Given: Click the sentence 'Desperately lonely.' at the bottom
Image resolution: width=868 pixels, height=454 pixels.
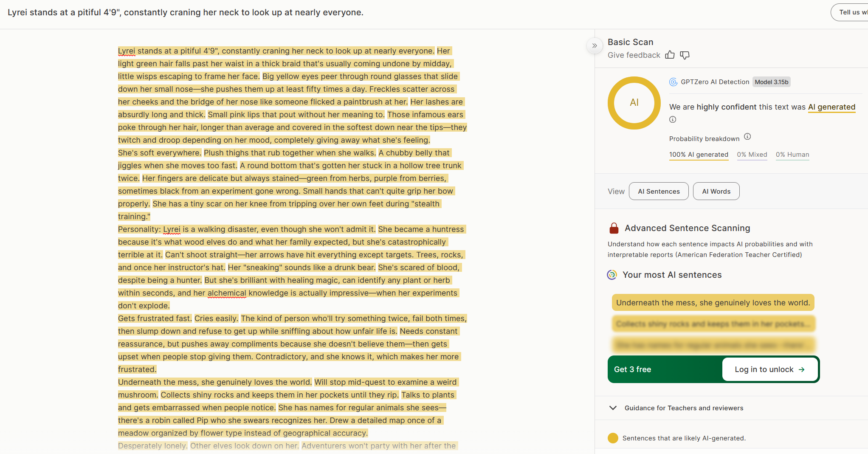Looking at the screenshot, I should [x=153, y=446].
